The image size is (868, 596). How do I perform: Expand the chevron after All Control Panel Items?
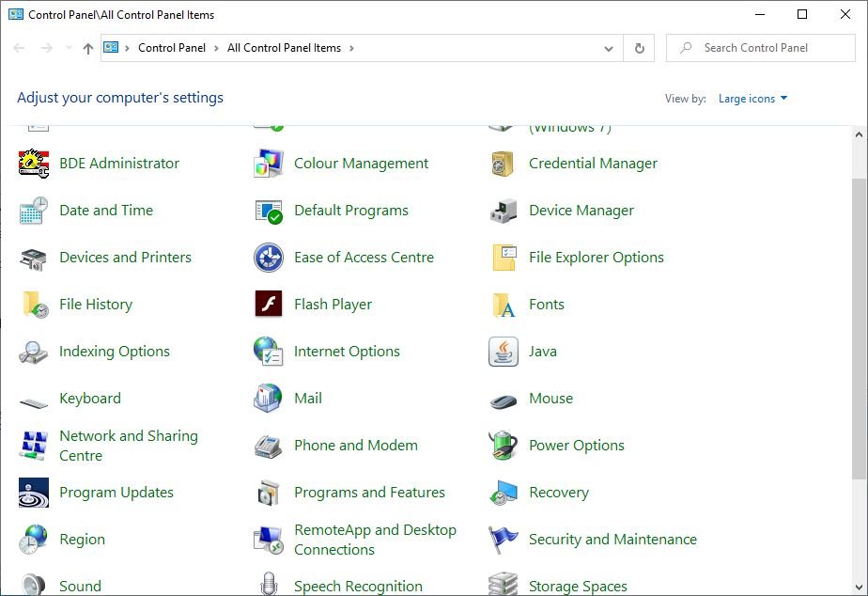tap(351, 48)
